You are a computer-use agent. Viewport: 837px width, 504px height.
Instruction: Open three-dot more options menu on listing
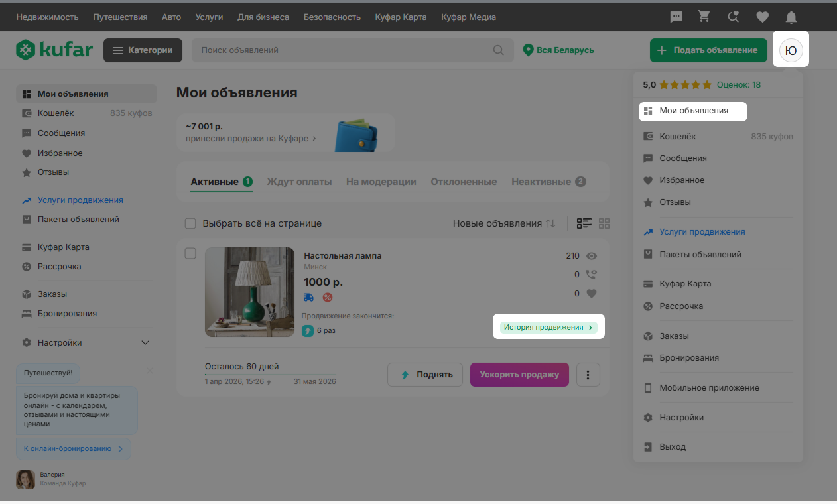[x=588, y=375]
